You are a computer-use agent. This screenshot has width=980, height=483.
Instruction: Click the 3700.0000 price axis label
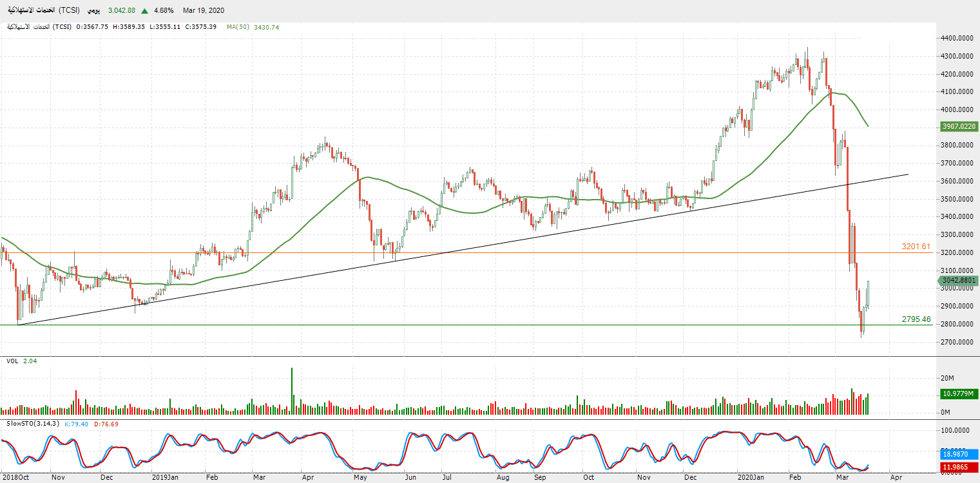pyautogui.click(x=957, y=164)
